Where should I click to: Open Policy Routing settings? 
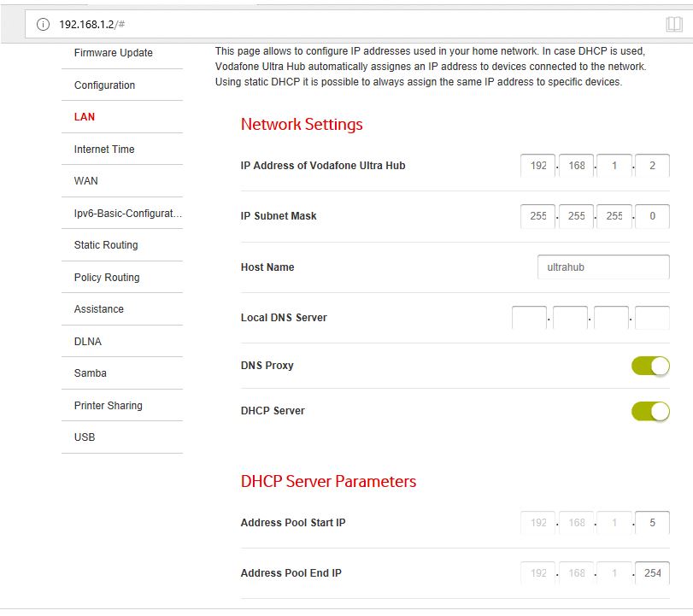pos(107,278)
